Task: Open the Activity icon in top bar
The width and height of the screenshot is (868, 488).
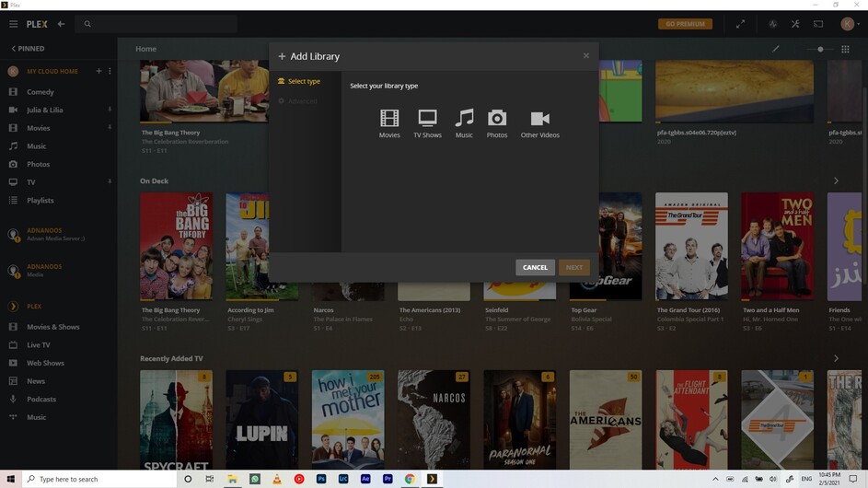Action: tap(773, 24)
